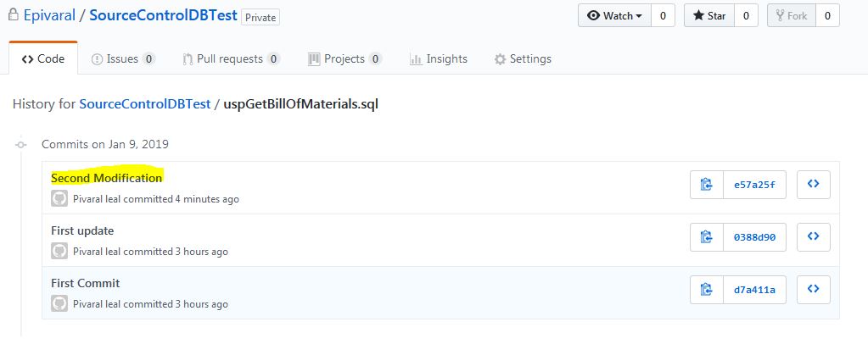Click the Fork button
868x344 pixels.
(792, 15)
